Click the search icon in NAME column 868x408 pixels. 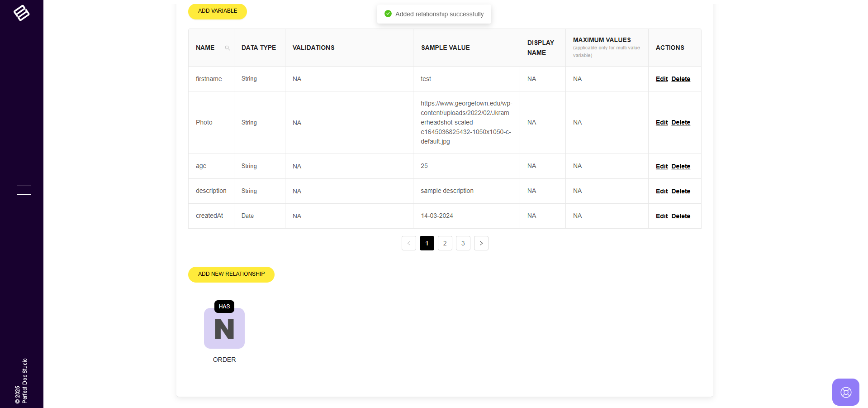point(228,48)
